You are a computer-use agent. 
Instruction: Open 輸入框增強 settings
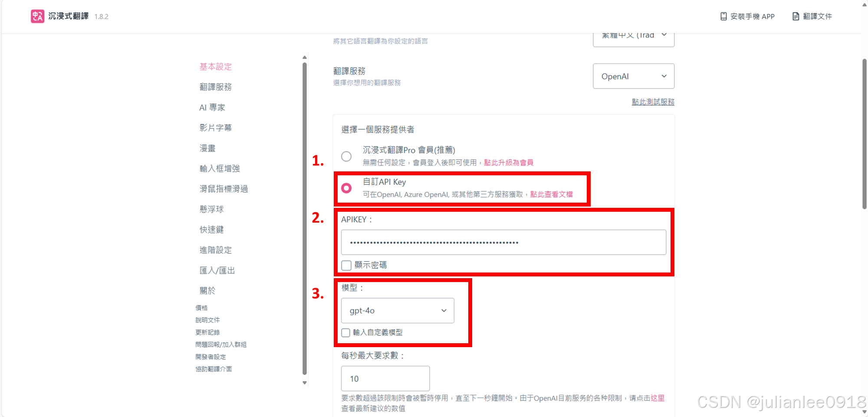click(220, 168)
